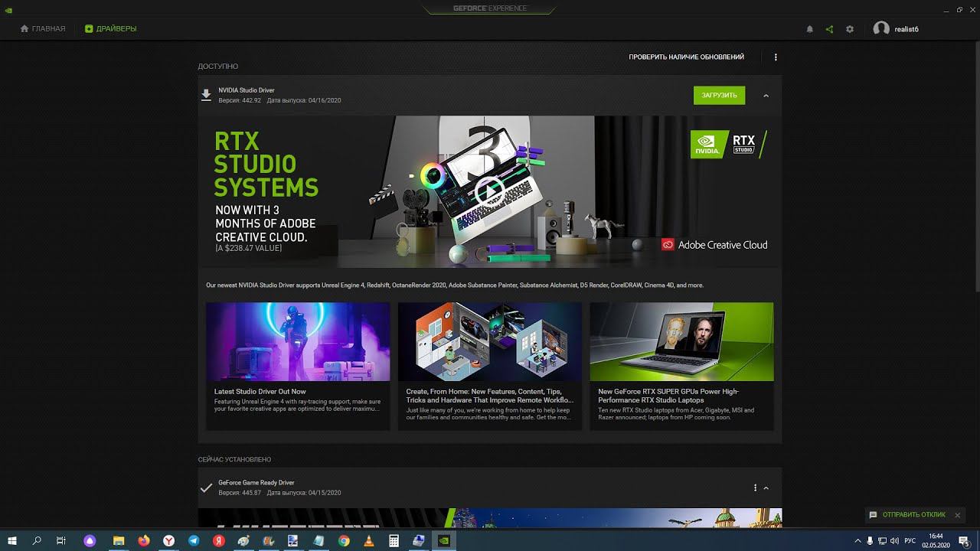Click the 'New GeForce RTX SUPER GPUs' headline
Screen dimensions: 980x551
668,396
